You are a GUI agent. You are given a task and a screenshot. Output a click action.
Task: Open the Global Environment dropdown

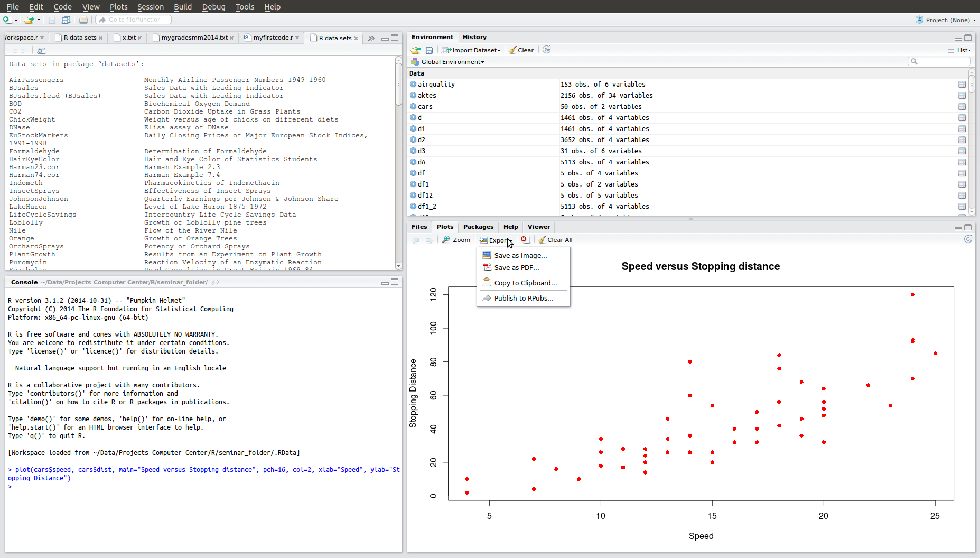pos(452,62)
